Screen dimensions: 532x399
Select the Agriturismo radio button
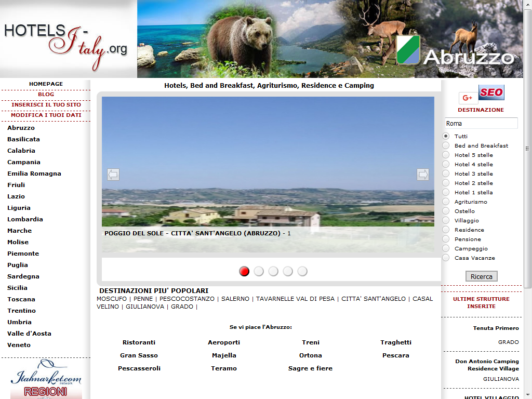click(446, 202)
